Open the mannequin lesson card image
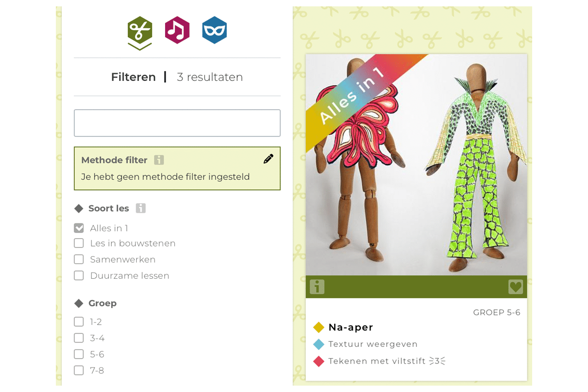This screenshot has width=588, height=392. coord(416,165)
